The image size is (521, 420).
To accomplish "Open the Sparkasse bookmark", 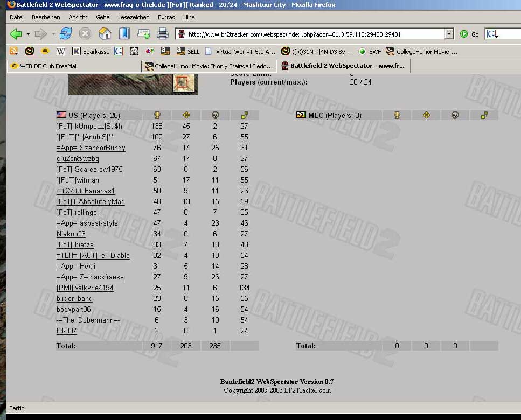I will point(91,52).
